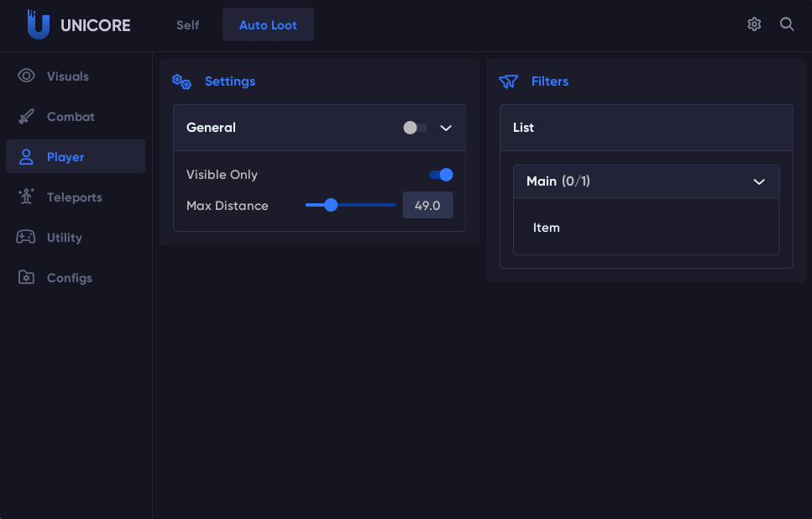Click the Filters funnel icon

click(508, 81)
